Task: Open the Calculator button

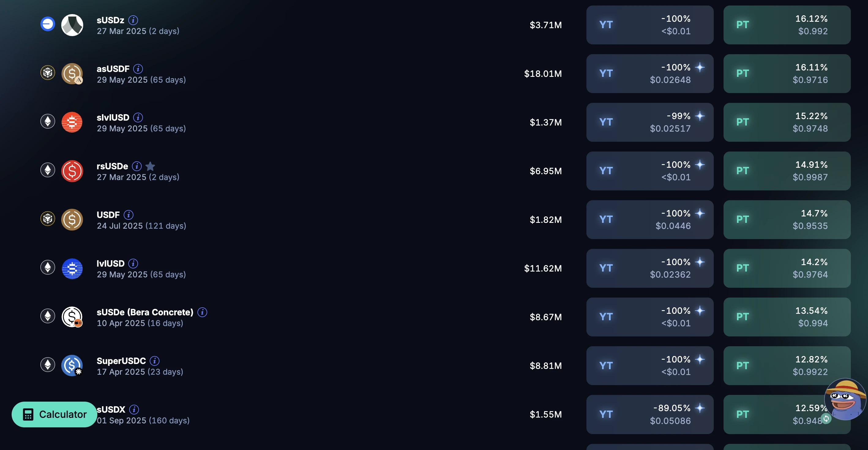Action: (54, 414)
